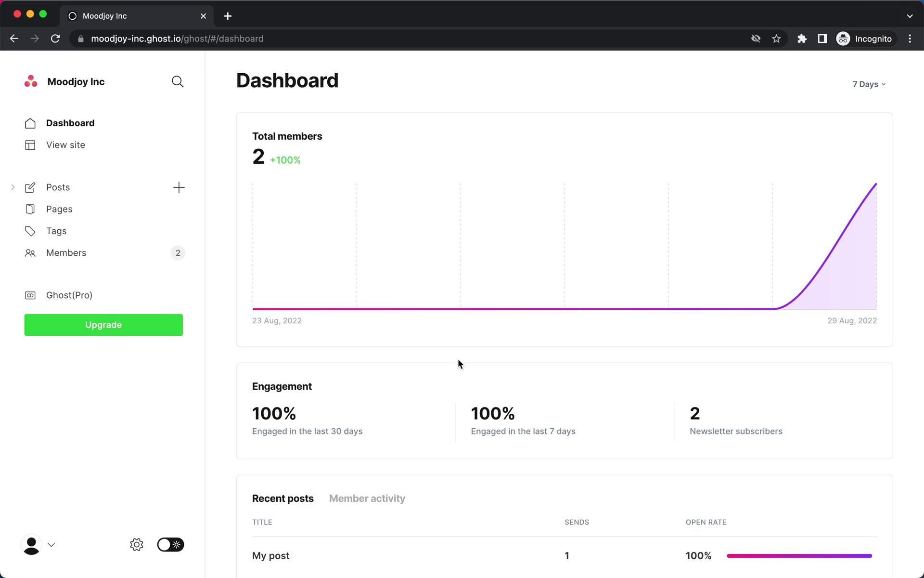Select the Recent posts tab
The width and height of the screenshot is (924, 578).
pyautogui.click(x=282, y=499)
